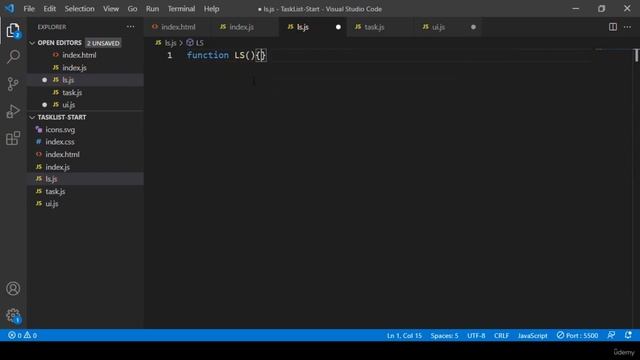This screenshot has height=360, width=640.
Task: Select ls.js under Open Editors
Action: pyautogui.click(x=85, y=80)
